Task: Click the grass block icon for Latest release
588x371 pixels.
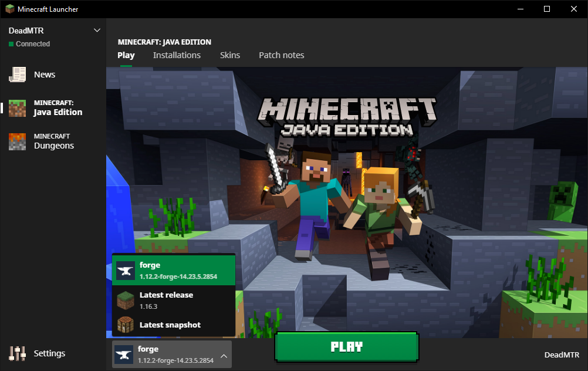Action: click(125, 301)
